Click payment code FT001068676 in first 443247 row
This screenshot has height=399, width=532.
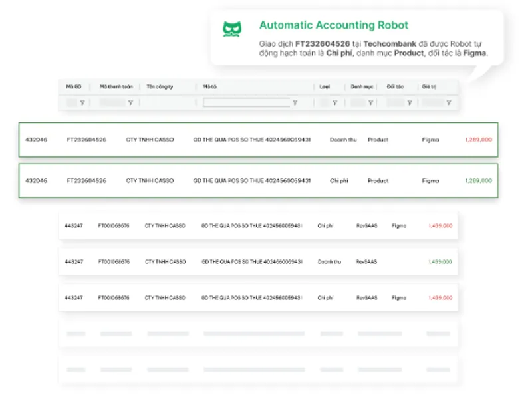pyautogui.click(x=114, y=225)
